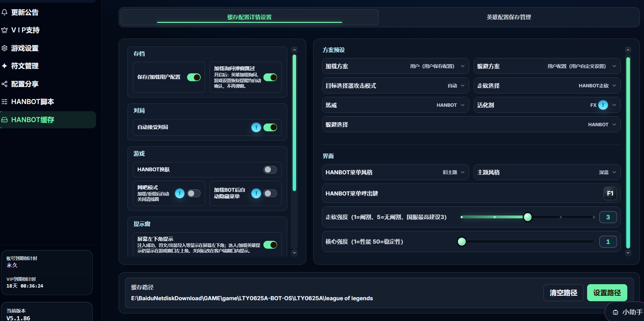Screen dimensions: 644x321
Task: Click 设置路径 button
Action: pyautogui.click(x=607, y=293)
